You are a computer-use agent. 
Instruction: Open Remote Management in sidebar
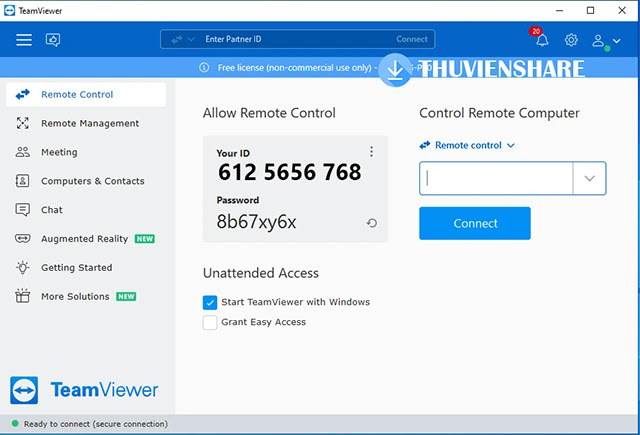tap(86, 123)
